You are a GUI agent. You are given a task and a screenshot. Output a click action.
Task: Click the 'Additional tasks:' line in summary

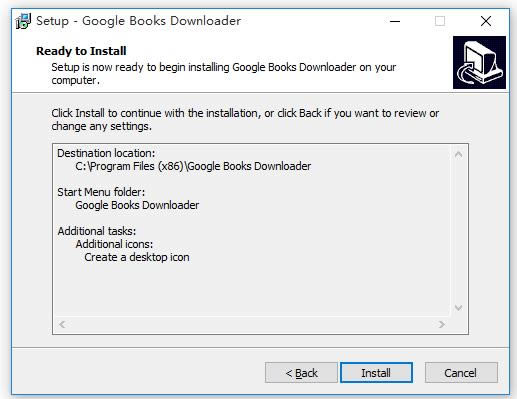click(97, 231)
